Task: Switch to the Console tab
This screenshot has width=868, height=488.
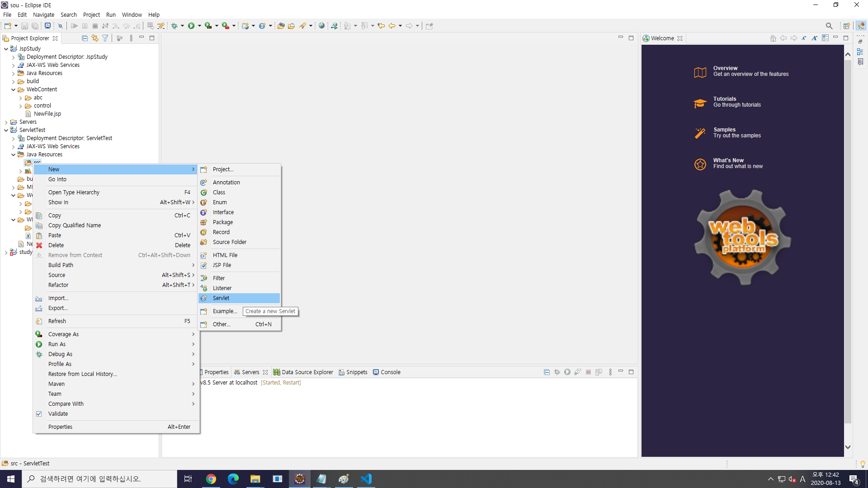Action: coord(390,372)
